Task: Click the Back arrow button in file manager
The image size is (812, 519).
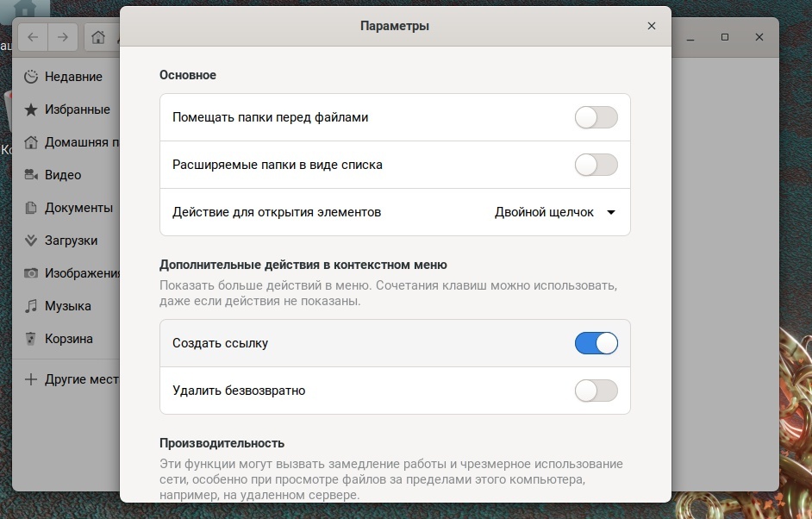Action: pyautogui.click(x=34, y=37)
